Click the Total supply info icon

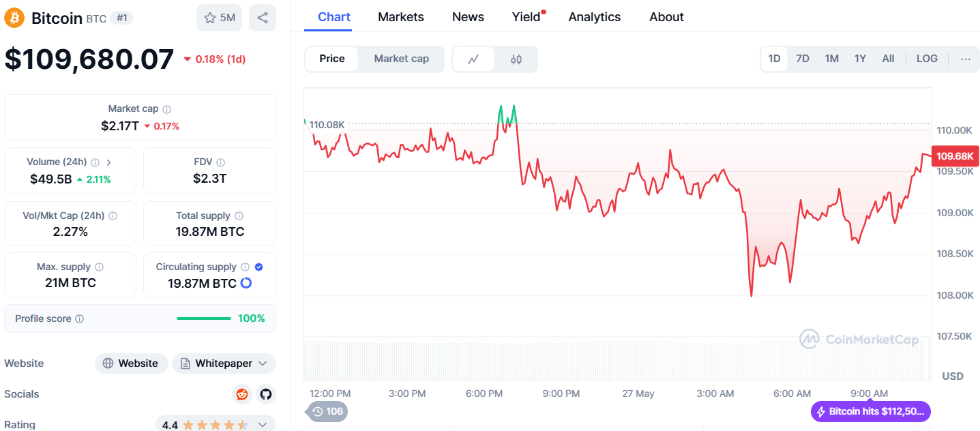click(239, 215)
